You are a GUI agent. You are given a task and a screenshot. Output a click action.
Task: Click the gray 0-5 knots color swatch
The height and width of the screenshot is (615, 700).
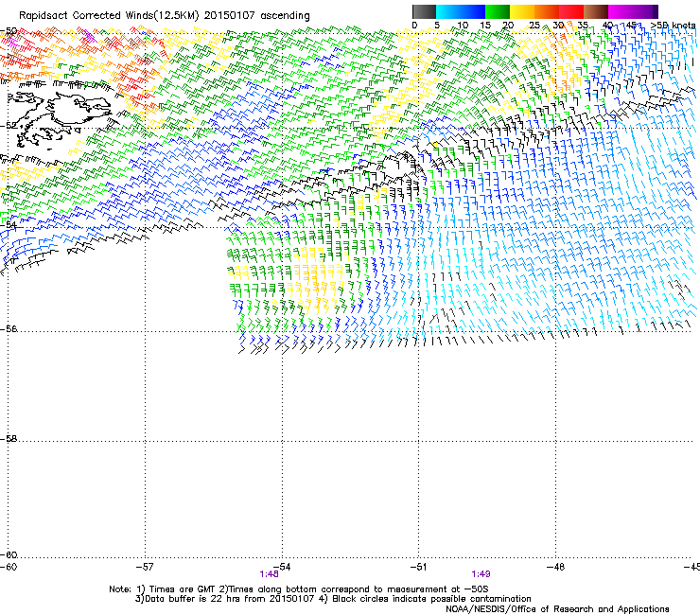[424, 11]
